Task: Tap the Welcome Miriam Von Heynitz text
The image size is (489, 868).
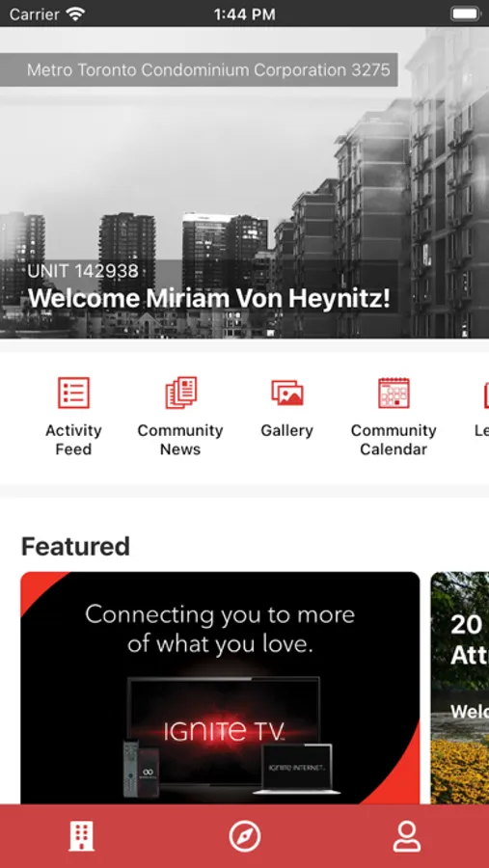Action: 209,299
